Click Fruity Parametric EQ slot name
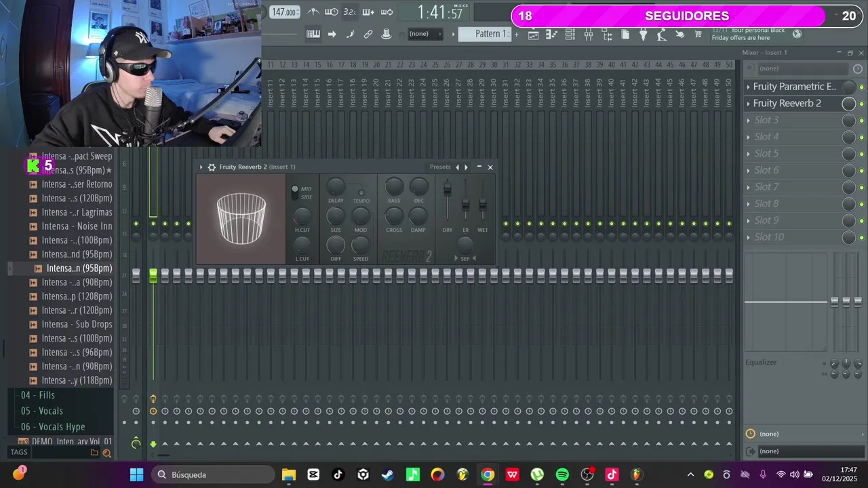Image resolution: width=868 pixels, height=488 pixels. pos(795,87)
